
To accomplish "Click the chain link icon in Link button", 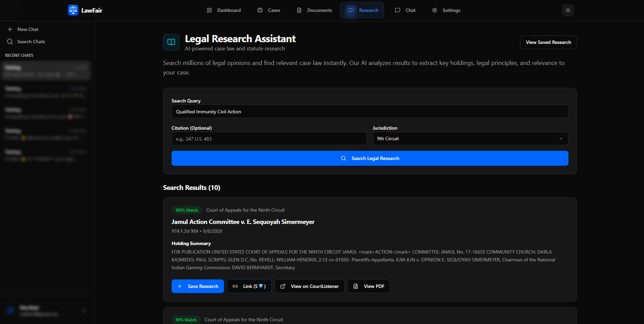I will click(x=235, y=286).
